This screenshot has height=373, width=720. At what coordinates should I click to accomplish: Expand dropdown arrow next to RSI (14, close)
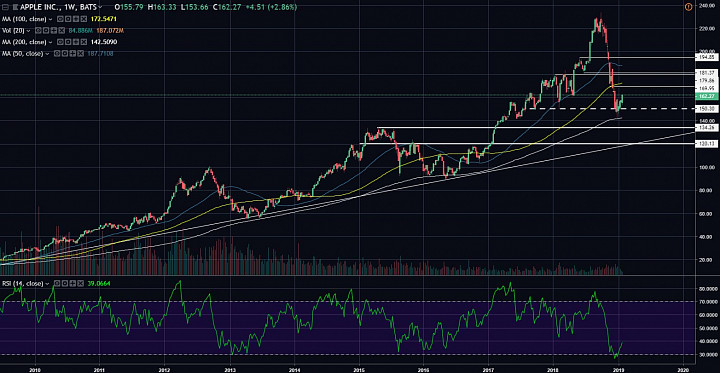coord(47,284)
